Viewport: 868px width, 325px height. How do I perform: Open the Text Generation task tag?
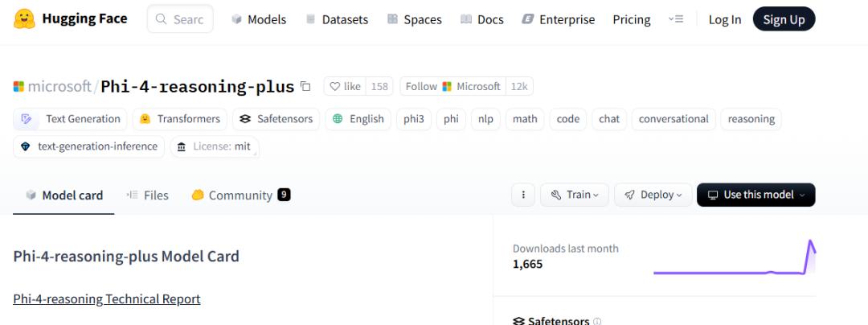click(72, 119)
